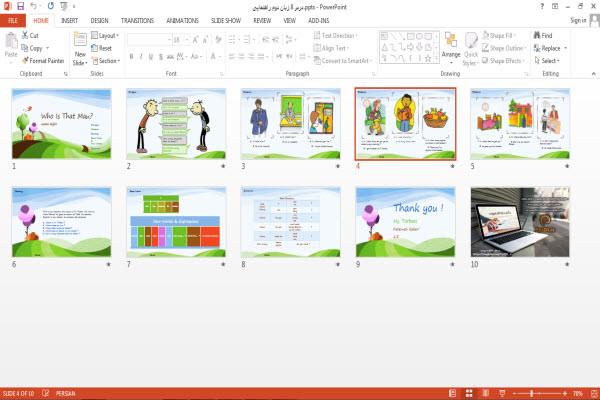The height and width of the screenshot is (400, 600).
Task: Click the Cut scissors icon
Action: coord(25,35)
